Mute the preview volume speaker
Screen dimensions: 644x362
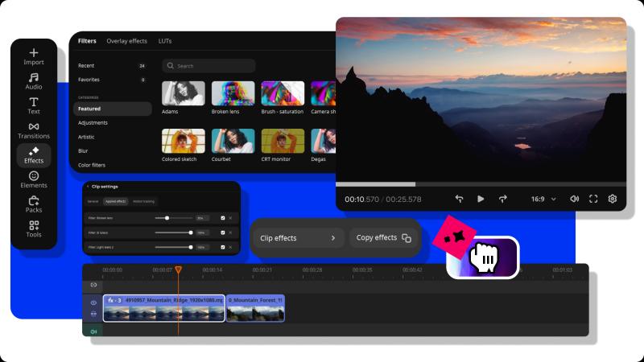[x=574, y=199]
